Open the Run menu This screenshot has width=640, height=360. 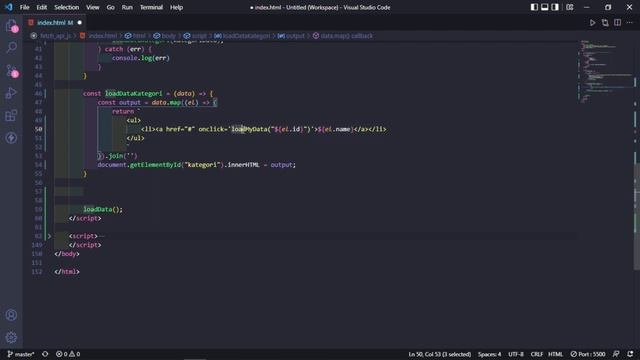click(127, 7)
